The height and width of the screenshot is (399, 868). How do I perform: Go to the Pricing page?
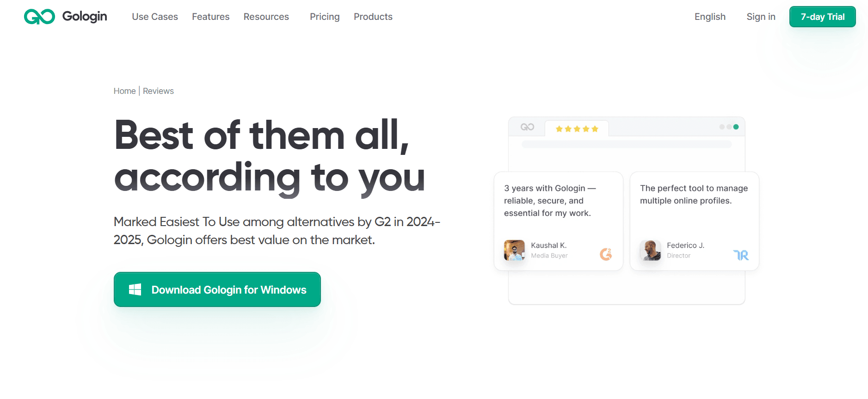(325, 17)
